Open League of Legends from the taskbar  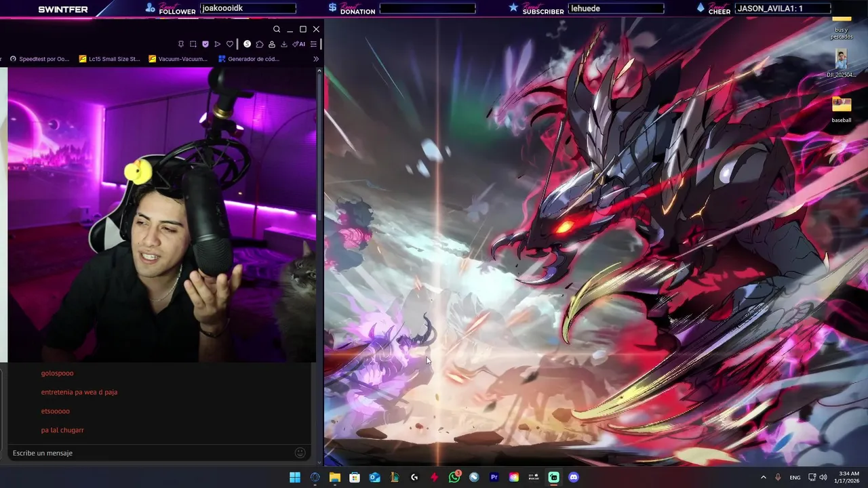(394, 477)
